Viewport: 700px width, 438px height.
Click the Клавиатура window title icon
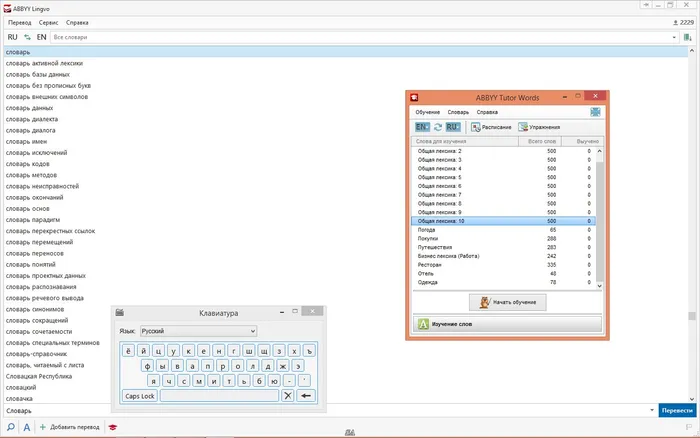point(120,313)
